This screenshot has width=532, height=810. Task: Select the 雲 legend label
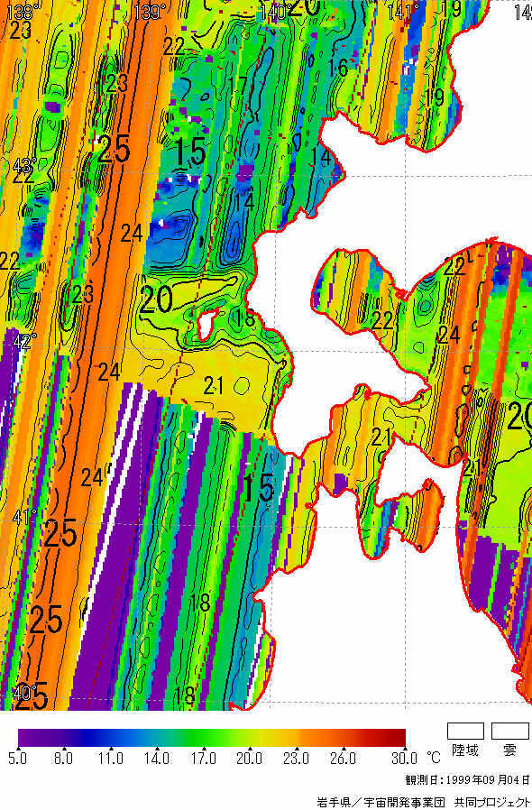[509, 750]
